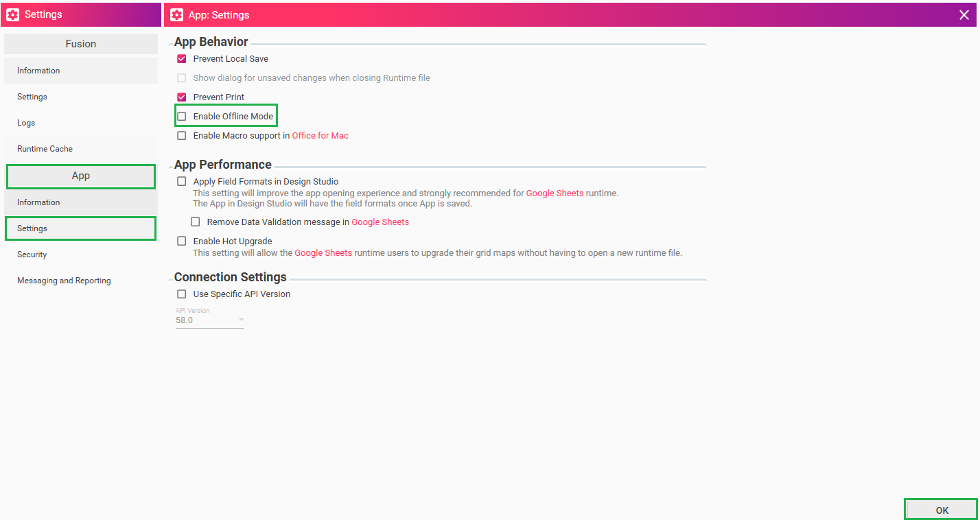Viewport: 980px width, 520px height.
Task: Click the gear icon beside App: Settings title
Action: (x=176, y=14)
